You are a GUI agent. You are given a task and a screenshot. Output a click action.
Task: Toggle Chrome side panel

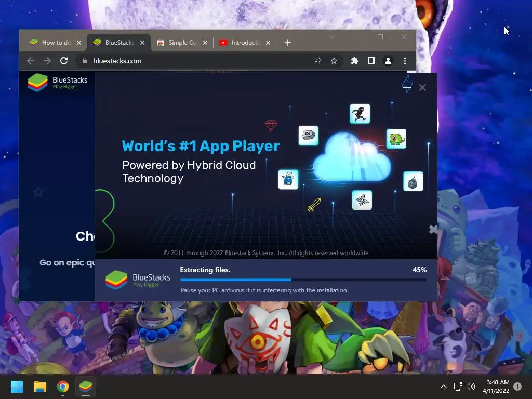click(x=371, y=61)
